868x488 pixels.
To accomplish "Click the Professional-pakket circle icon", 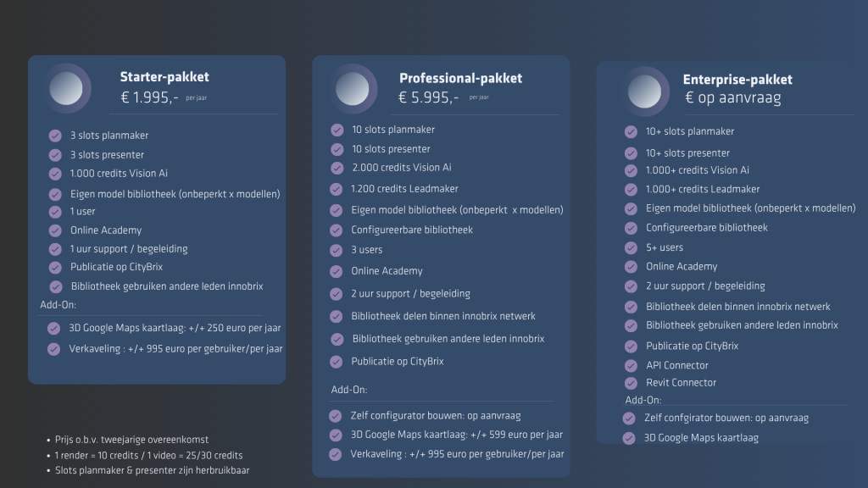I will coord(353,88).
